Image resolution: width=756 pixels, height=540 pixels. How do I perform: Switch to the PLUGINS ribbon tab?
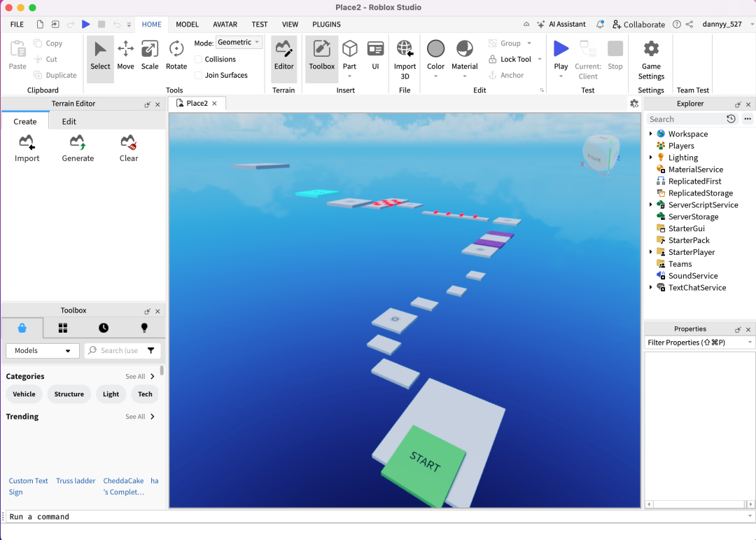click(326, 24)
